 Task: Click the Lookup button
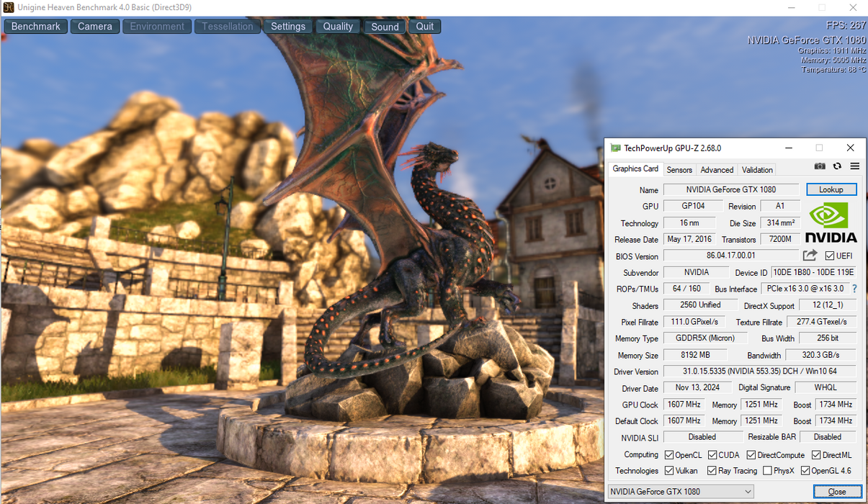tap(831, 189)
